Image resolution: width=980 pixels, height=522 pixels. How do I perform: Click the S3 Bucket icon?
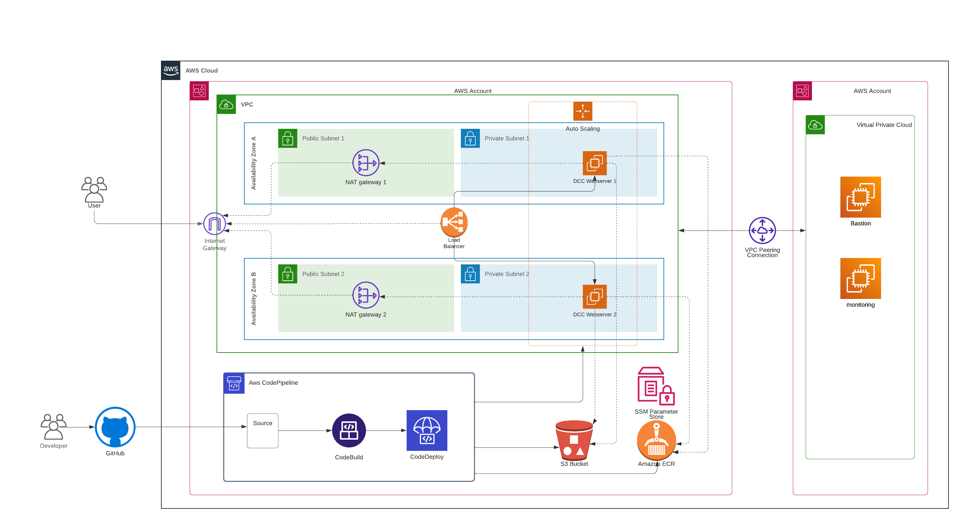[574, 440]
